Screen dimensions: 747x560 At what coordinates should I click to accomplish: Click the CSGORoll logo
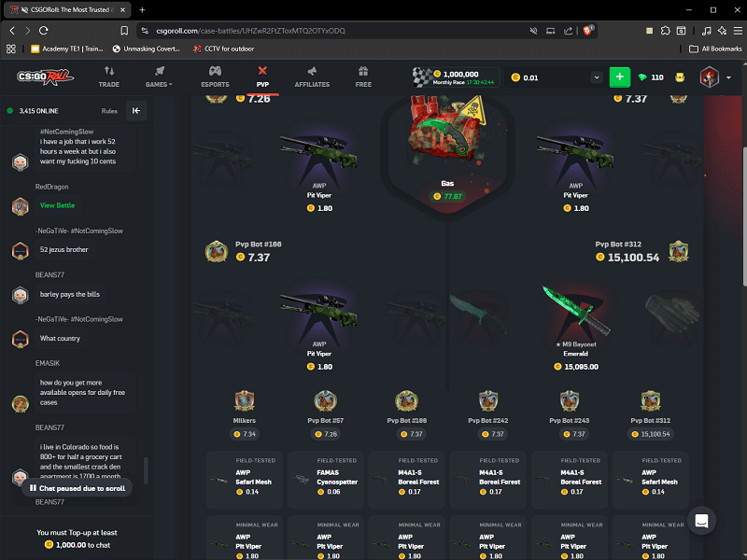coord(45,77)
